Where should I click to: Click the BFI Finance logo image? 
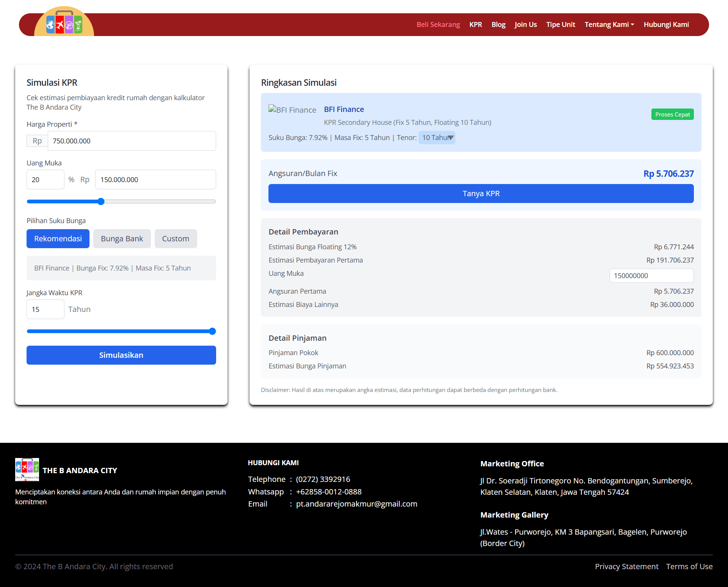pos(292,110)
